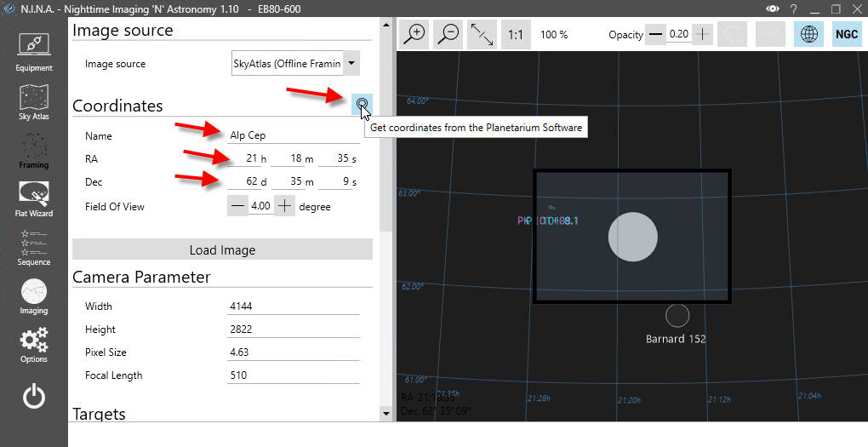This screenshot has height=447, width=868.
Task: Open the Flat Wizard tool
Action: tap(34, 199)
